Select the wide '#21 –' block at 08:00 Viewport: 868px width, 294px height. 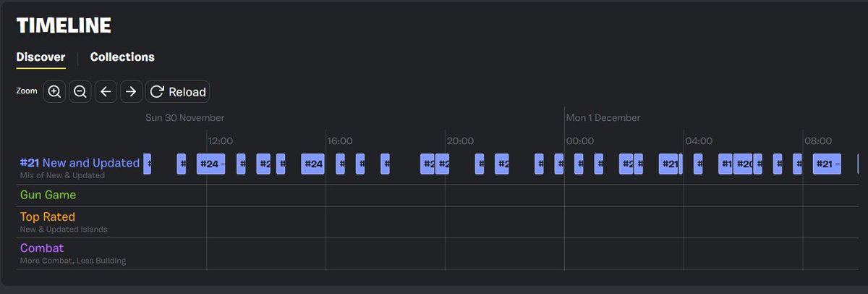click(827, 164)
